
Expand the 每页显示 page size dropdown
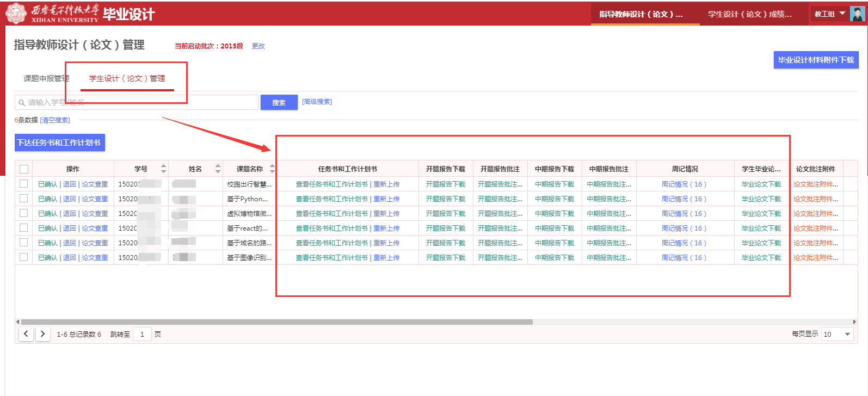[x=837, y=334]
